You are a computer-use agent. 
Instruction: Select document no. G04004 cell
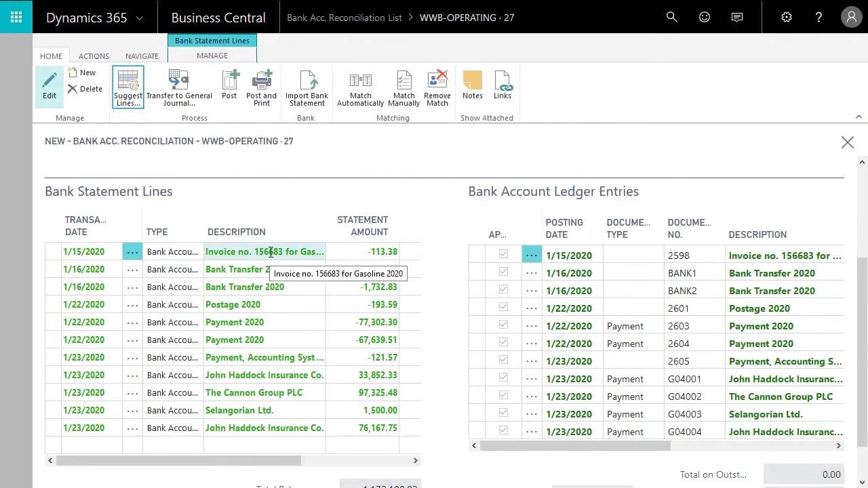tap(694, 432)
